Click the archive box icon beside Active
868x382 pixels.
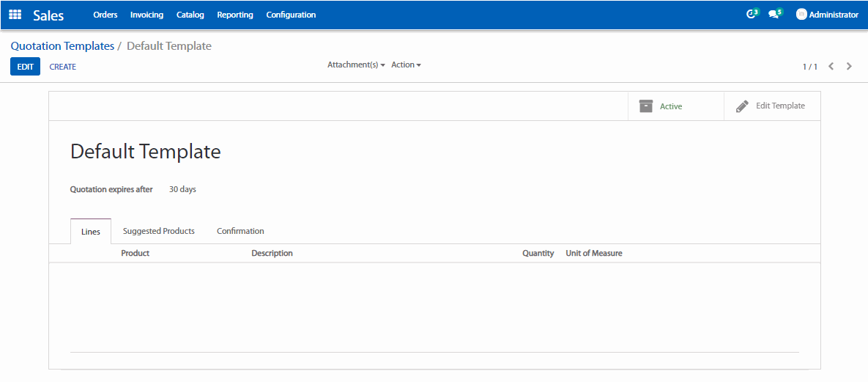click(645, 106)
